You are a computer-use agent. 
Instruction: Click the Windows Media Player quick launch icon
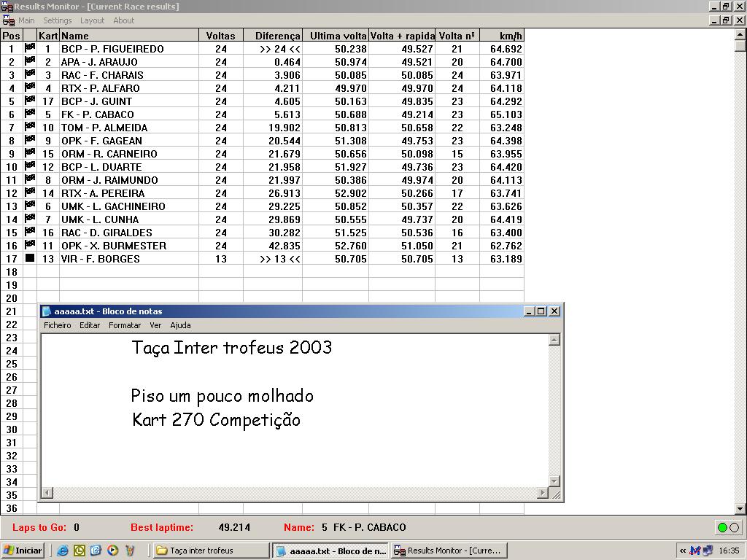coord(113,551)
